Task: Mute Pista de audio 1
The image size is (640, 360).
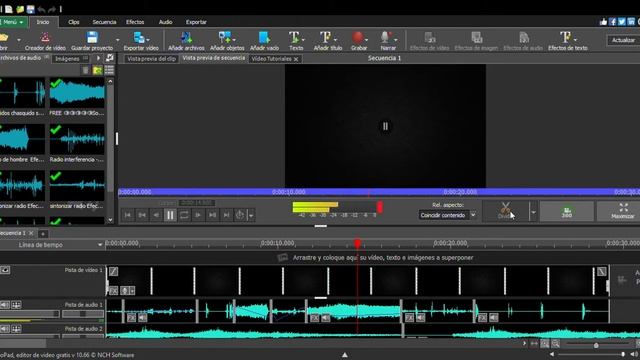Action: pos(4,305)
